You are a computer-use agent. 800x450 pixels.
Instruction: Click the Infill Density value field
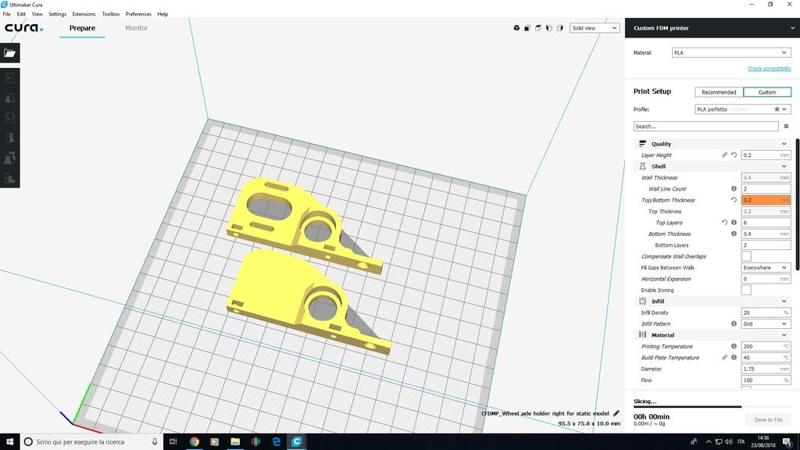point(765,312)
